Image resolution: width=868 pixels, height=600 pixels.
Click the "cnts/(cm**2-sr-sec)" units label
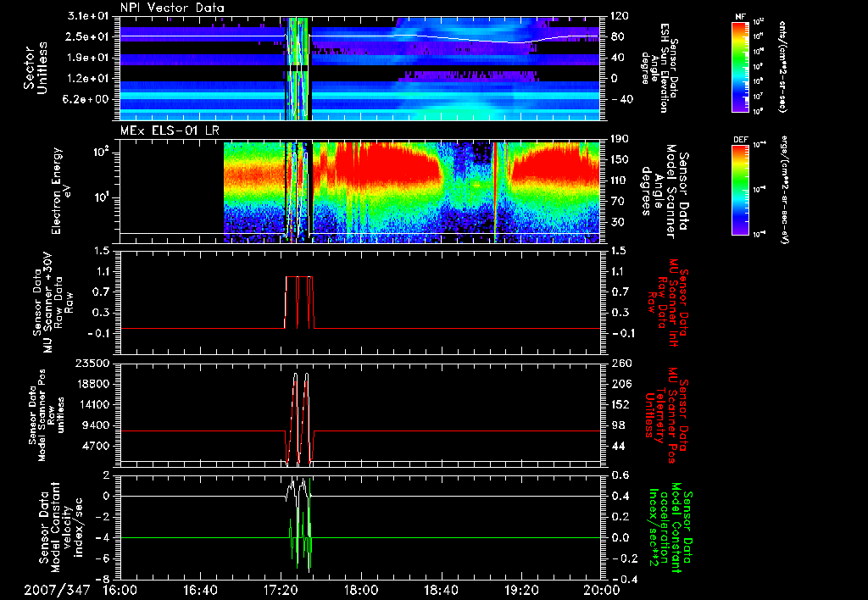pos(782,66)
